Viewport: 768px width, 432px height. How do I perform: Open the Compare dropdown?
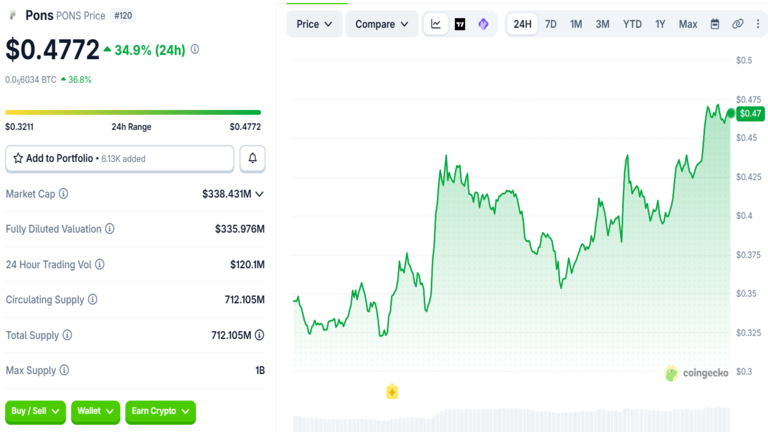[x=382, y=24]
